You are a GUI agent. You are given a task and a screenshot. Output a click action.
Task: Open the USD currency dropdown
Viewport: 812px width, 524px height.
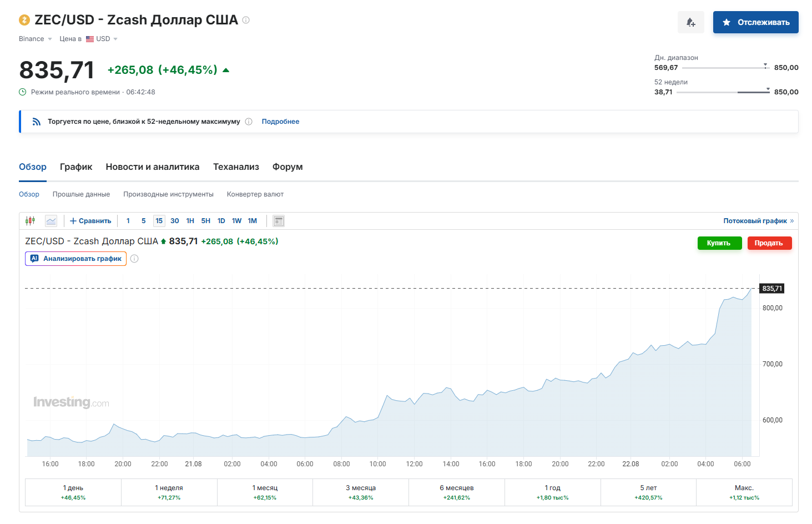[102, 39]
